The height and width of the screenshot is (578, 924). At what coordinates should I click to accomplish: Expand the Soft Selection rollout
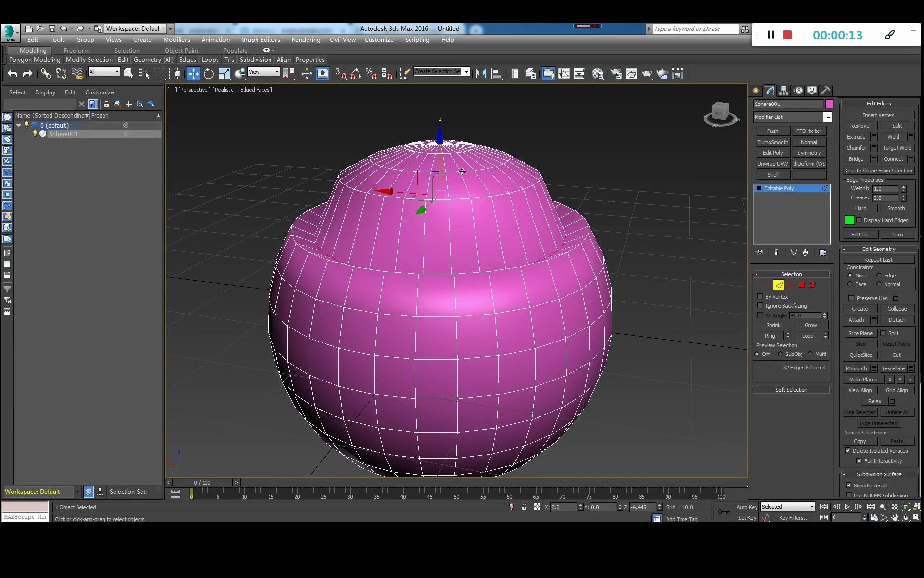791,390
